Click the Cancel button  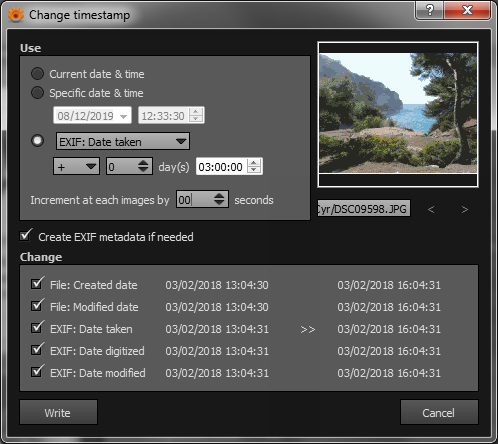pyautogui.click(x=439, y=413)
